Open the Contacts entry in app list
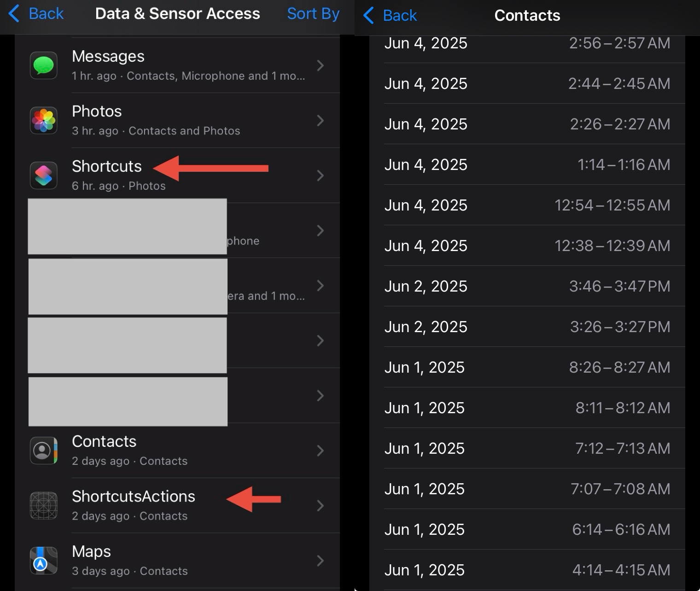This screenshot has height=591, width=700. pyautogui.click(x=177, y=451)
